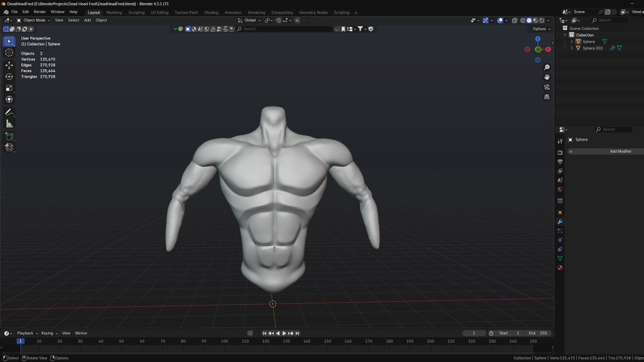This screenshot has width=644, height=362.
Task: Open the Render menu
Action: (40, 12)
